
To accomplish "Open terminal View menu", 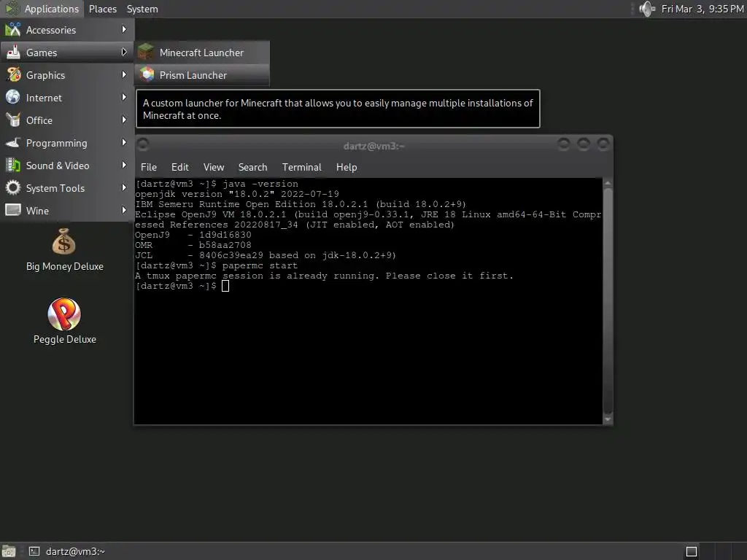I will point(214,167).
